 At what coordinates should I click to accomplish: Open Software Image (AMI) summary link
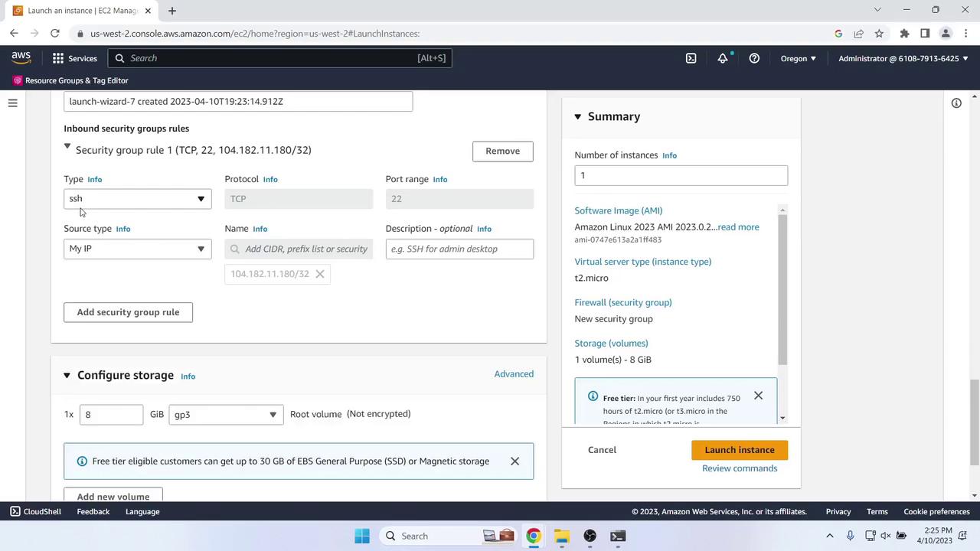[619, 210]
